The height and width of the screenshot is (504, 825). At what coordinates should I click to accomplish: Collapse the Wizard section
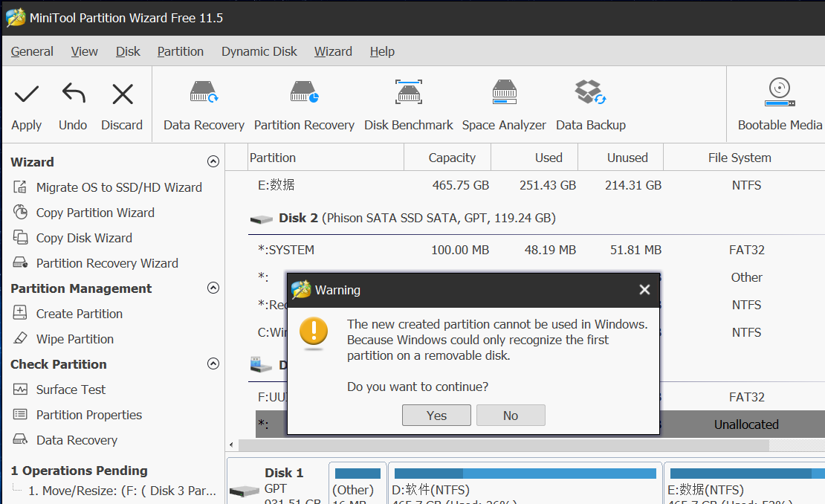[213, 162]
